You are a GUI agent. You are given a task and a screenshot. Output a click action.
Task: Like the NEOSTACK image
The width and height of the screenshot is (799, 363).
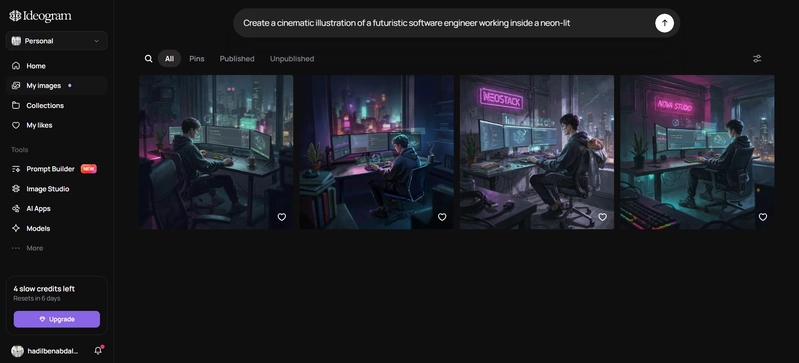tap(602, 217)
